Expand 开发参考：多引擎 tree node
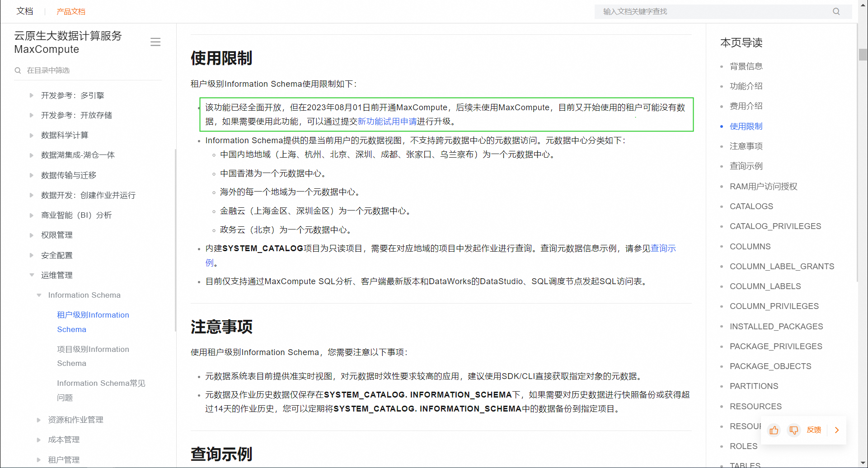This screenshot has height=468, width=868. (32, 95)
